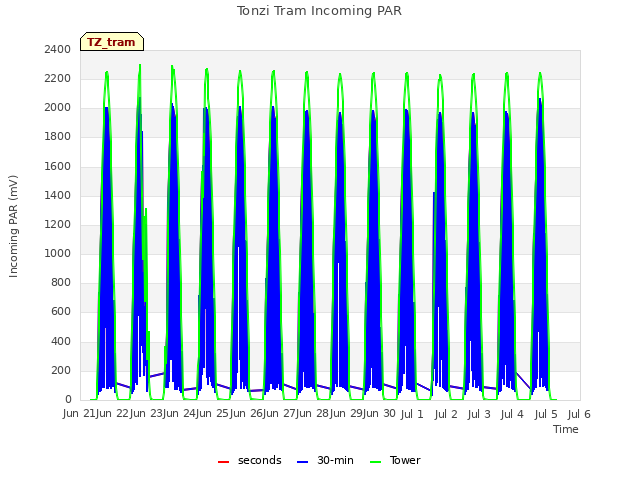
Task: Click the 600 y-axis tick label
Action: (x=61, y=312)
